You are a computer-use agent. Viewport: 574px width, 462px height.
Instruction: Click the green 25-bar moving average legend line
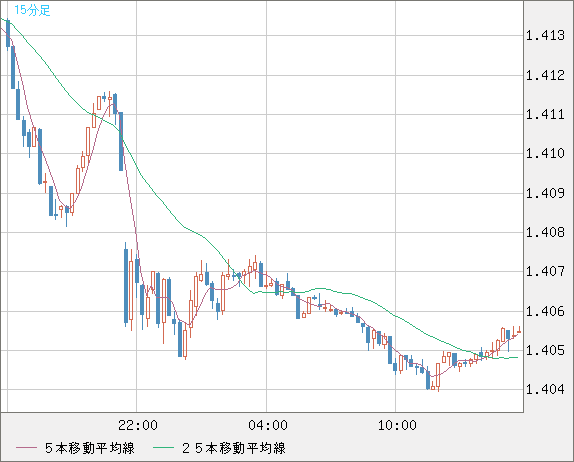tap(163, 448)
